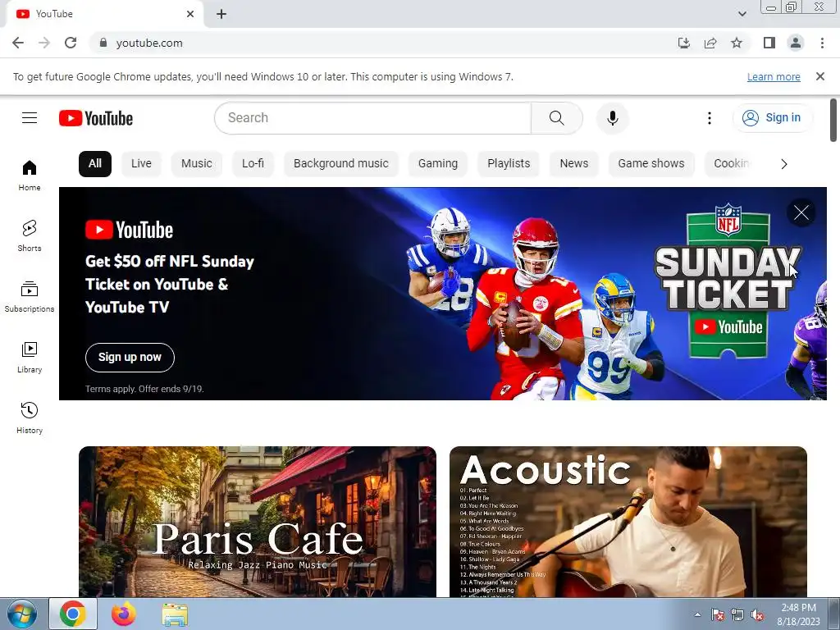Viewport: 840px width, 630px height.
Task: Reload the page with refresh icon
Action: pyautogui.click(x=71, y=43)
